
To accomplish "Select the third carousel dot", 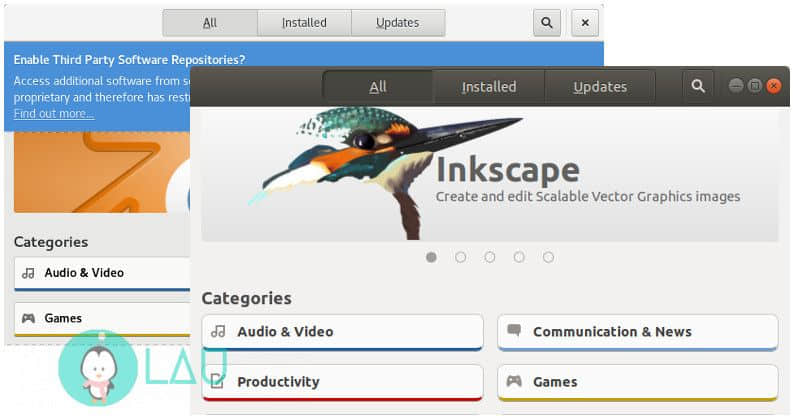I will [490, 257].
